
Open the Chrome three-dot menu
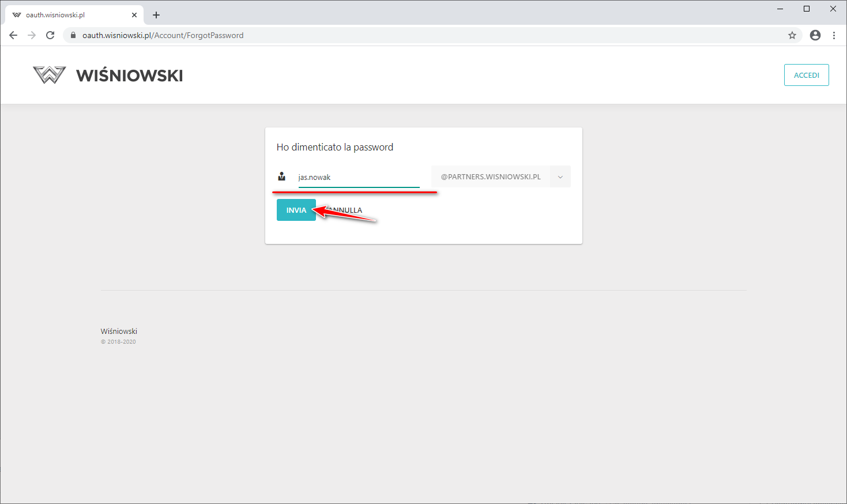834,35
